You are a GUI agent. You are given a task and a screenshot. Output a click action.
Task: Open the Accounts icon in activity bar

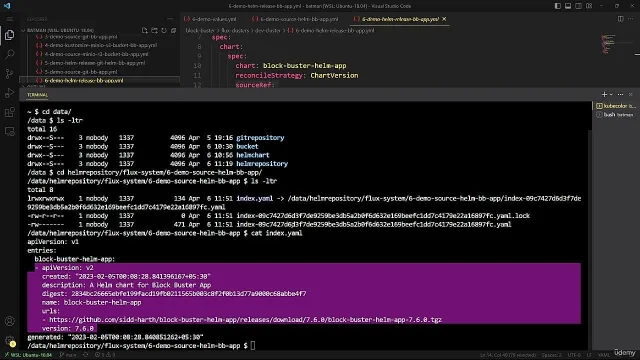click(x=9, y=321)
